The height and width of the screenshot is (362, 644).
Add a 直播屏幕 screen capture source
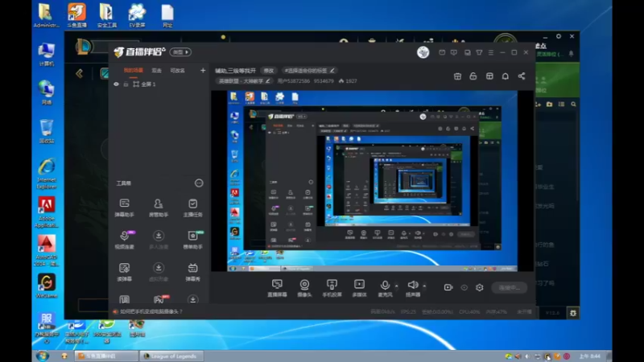coord(277,288)
